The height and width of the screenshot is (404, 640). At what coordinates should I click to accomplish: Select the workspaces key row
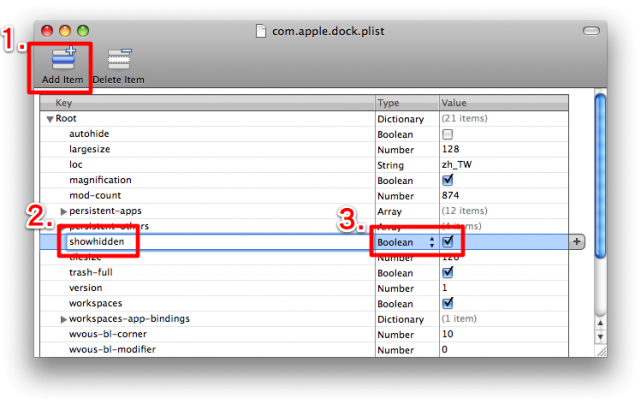207,303
